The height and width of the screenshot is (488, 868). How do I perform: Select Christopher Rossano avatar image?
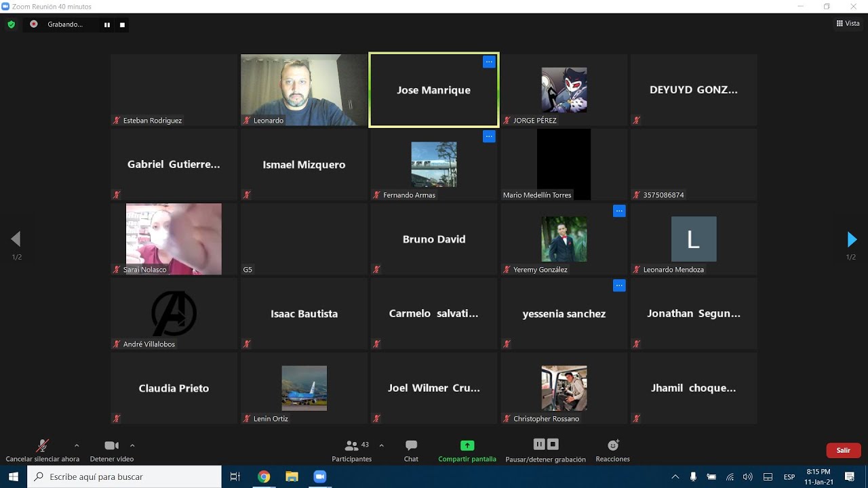click(x=564, y=388)
